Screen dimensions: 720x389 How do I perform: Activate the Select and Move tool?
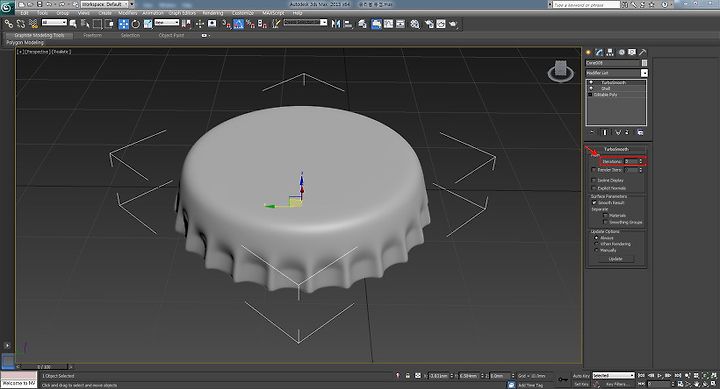pos(124,23)
